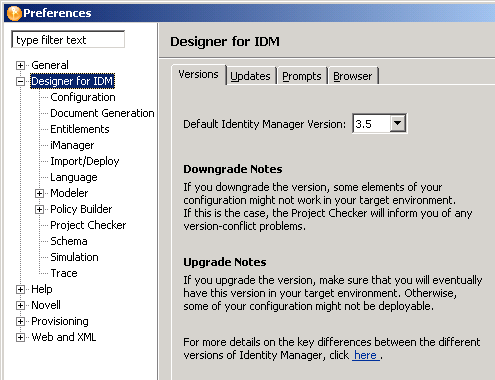495x380 pixels.
Task: Switch to the Updates tab
Action: click(x=250, y=76)
